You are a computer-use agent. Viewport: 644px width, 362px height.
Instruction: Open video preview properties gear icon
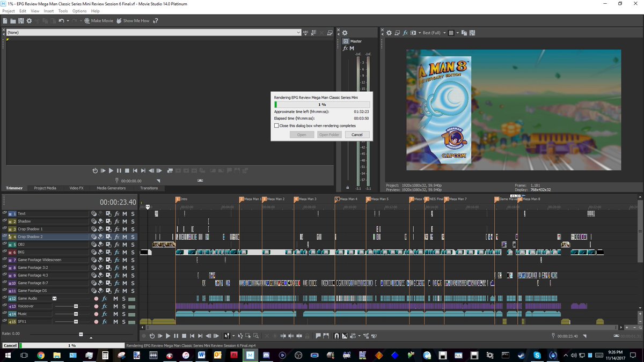(x=390, y=33)
